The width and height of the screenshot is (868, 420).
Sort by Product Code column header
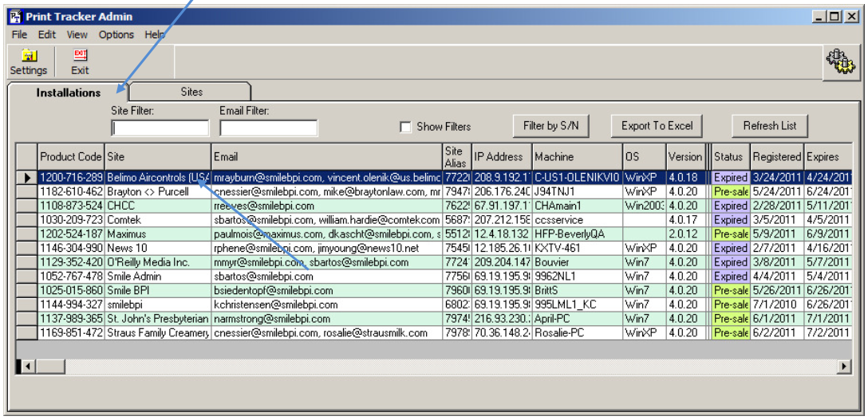click(71, 157)
